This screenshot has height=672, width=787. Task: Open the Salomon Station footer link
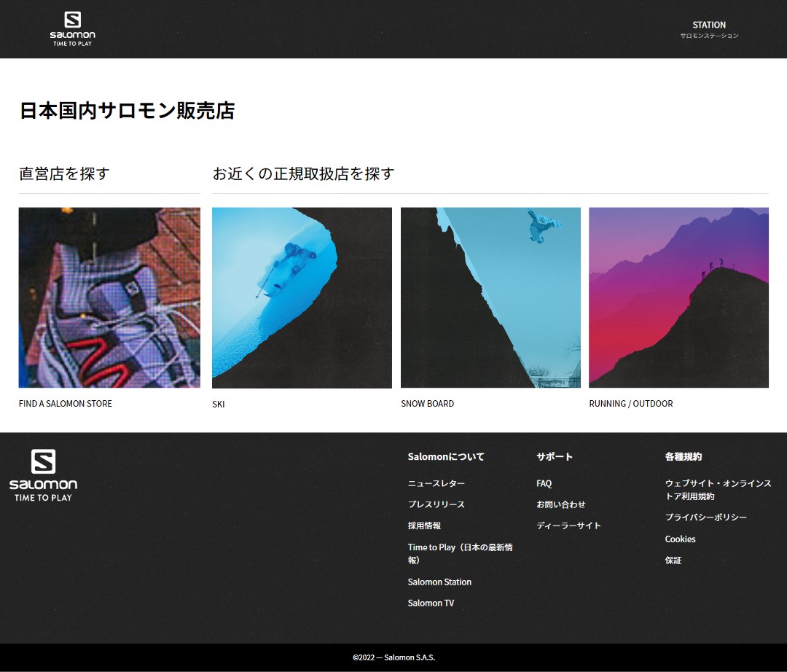click(439, 582)
